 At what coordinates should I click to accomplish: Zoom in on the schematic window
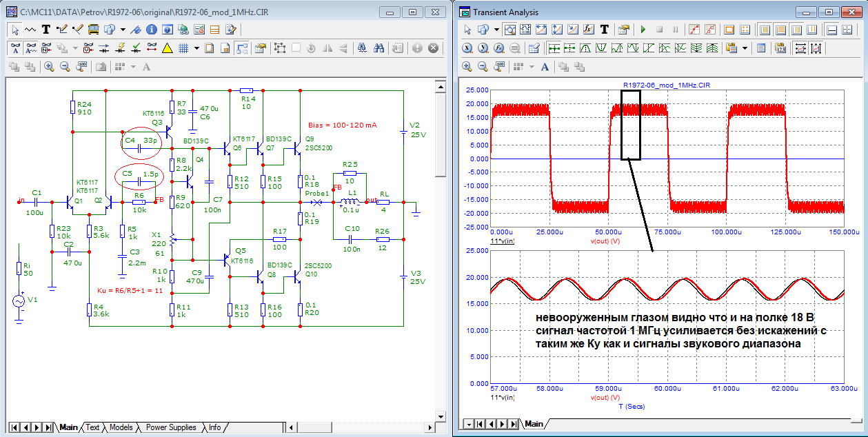coord(49,67)
